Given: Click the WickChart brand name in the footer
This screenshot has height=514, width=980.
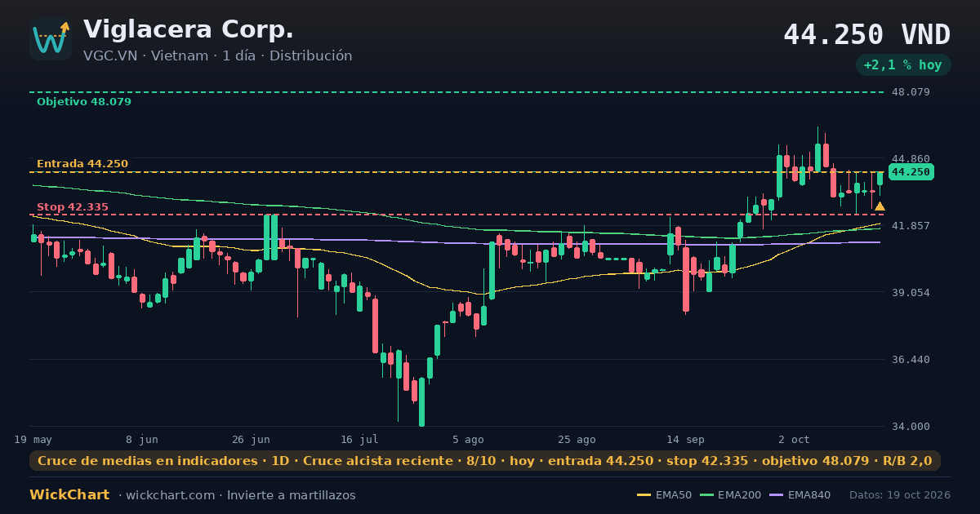Looking at the screenshot, I should coord(69,495).
